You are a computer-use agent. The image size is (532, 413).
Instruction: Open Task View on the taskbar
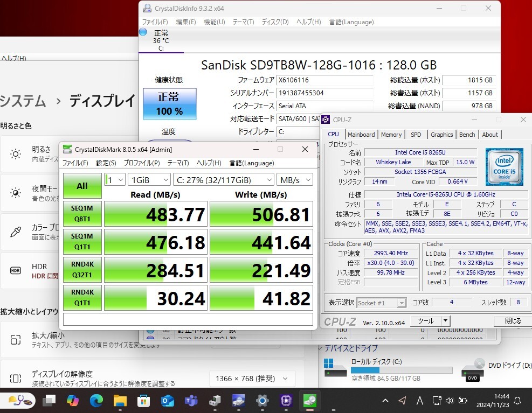pyautogui.click(x=49, y=401)
